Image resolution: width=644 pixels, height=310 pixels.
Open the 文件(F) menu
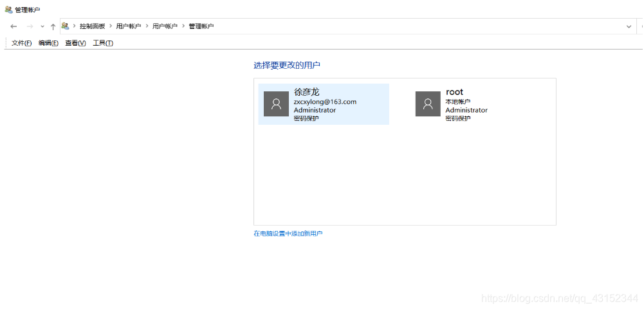[x=22, y=43]
